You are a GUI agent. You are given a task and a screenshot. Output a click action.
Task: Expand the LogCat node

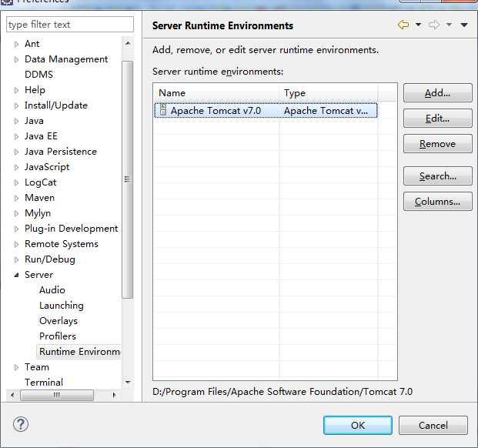(16, 182)
